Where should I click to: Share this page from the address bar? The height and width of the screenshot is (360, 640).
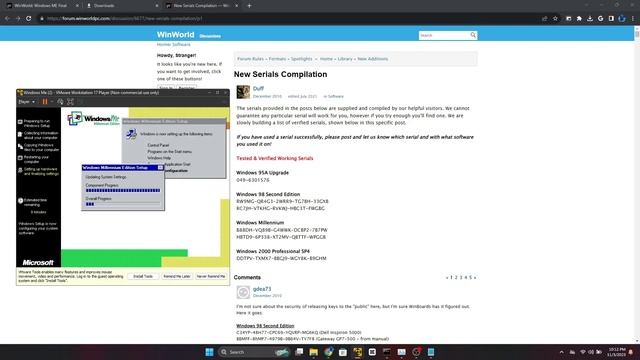coord(544,18)
